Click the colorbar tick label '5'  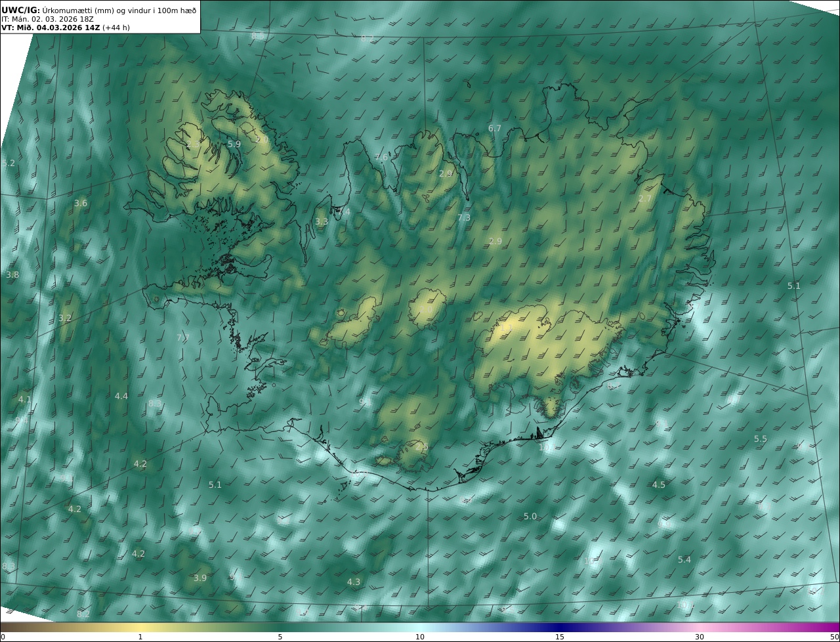[280, 637]
